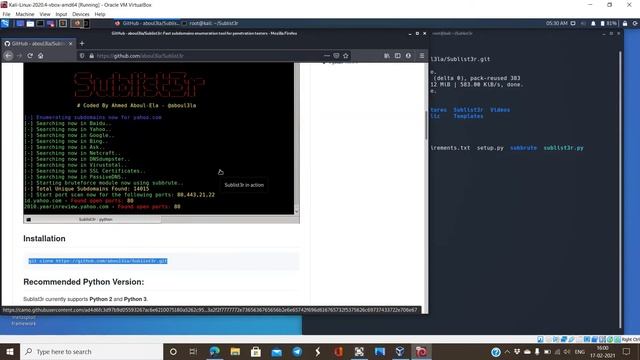The width and height of the screenshot is (640, 360).
Task: Open the Firefox account icon
Action: point(408,56)
